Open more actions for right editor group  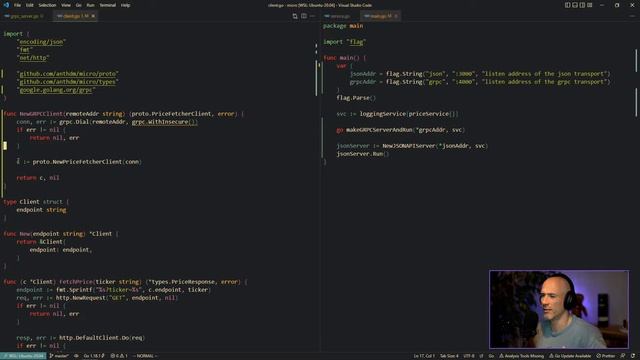pos(632,16)
